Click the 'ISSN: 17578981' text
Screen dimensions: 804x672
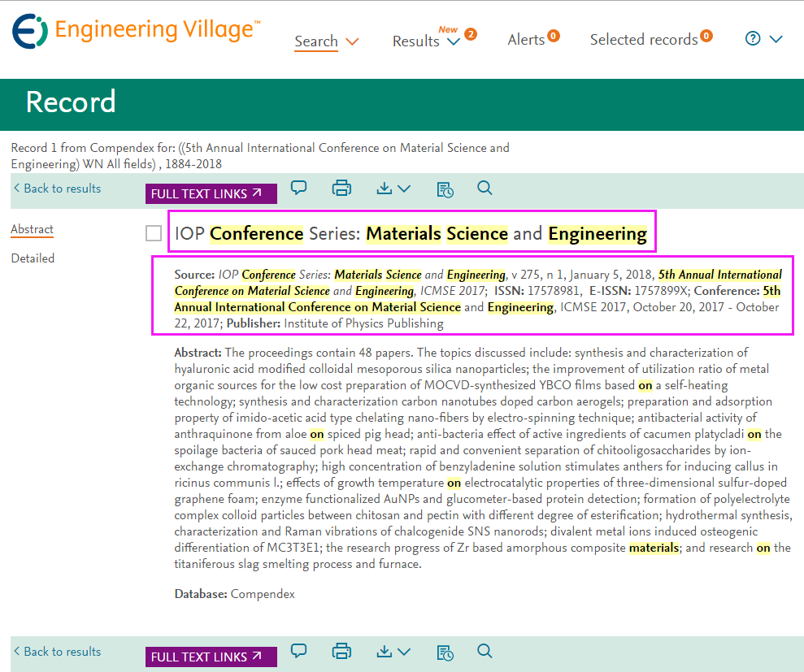[537, 291]
